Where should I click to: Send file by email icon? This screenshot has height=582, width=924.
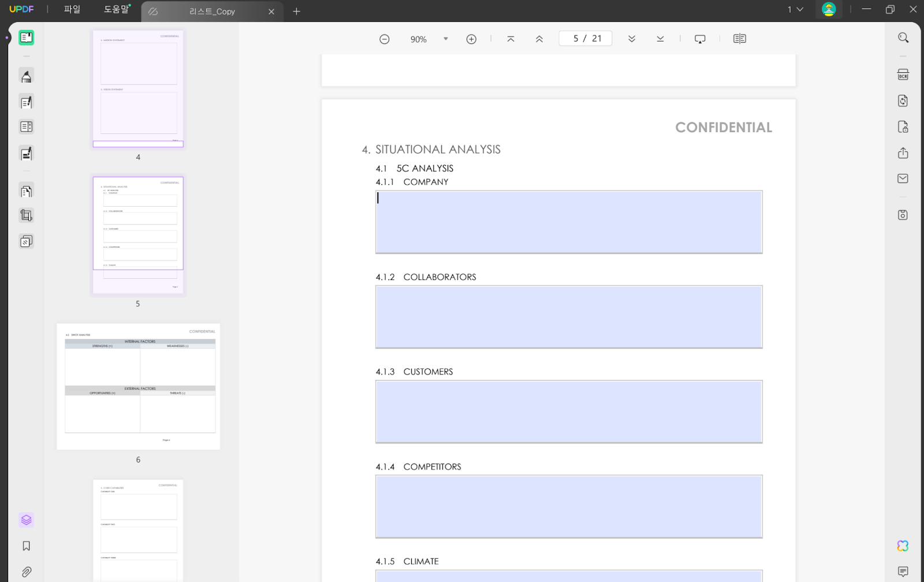click(x=903, y=178)
